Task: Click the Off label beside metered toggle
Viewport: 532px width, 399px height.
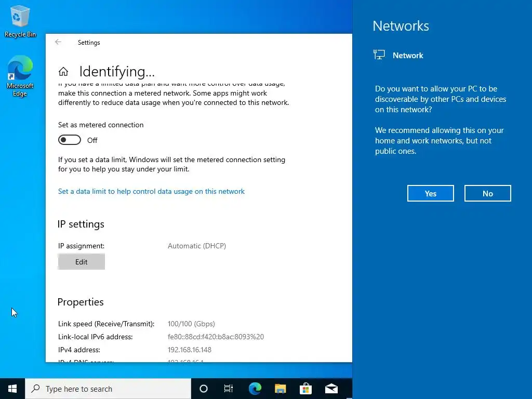Action: coord(92,140)
